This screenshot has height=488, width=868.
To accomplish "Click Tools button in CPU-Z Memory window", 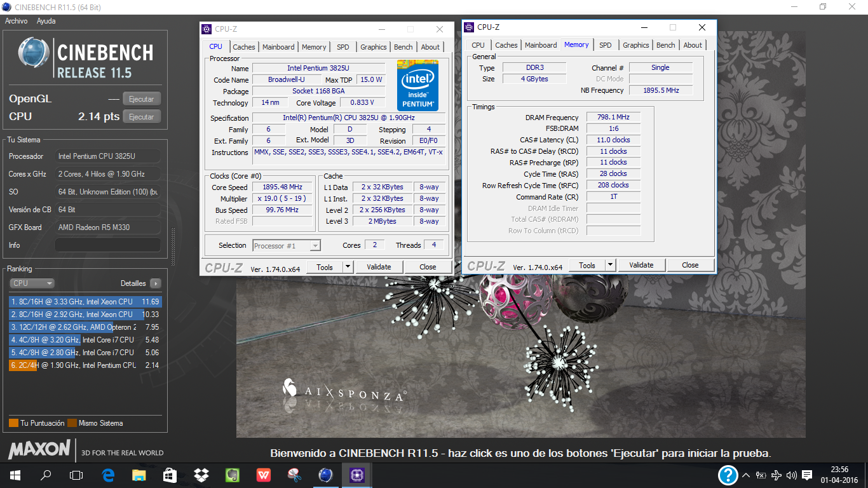I will [587, 265].
